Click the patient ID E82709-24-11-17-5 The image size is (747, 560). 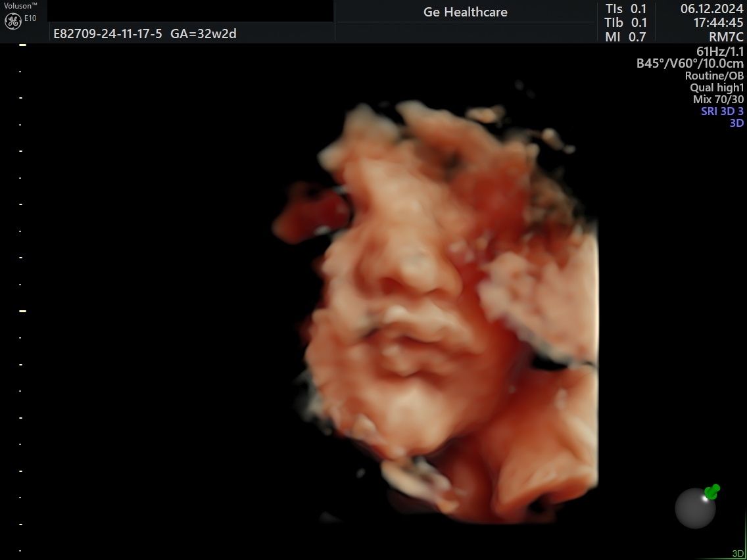[108, 34]
